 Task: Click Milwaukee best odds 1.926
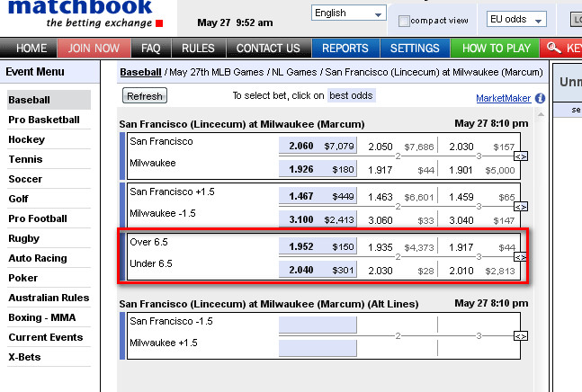point(318,169)
